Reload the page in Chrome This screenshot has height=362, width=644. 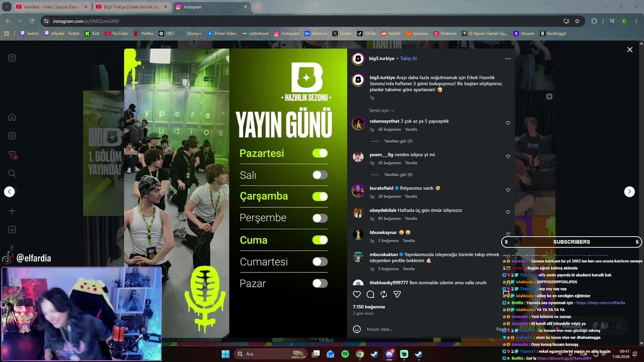tap(32, 21)
